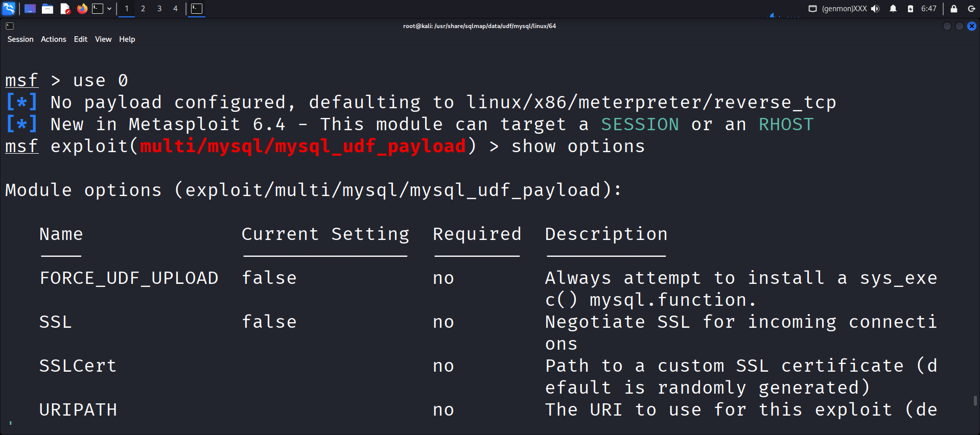The image size is (980, 435).
Task: Click the show desktop panel icon
Action: 30,9
